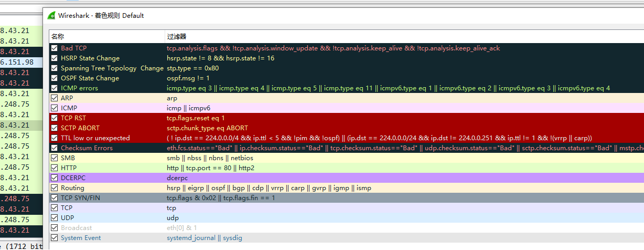The image size is (644, 250).
Task: Click the dcerpc filter cell
Action: pos(177,178)
